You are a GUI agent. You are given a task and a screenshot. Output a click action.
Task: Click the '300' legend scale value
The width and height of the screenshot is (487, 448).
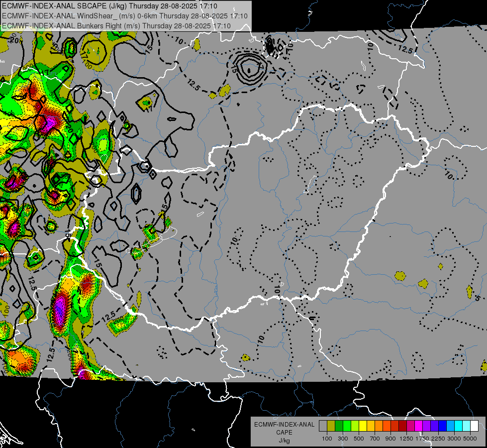point(343,439)
